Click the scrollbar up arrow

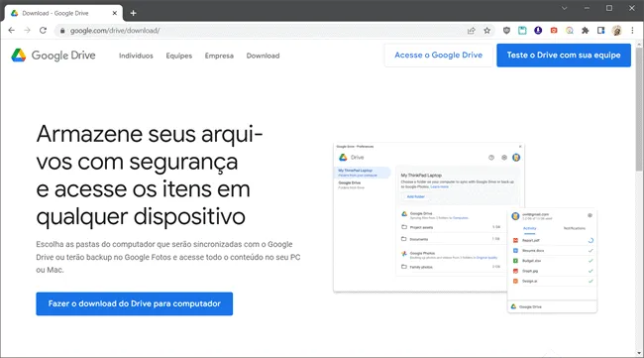pos(639,44)
